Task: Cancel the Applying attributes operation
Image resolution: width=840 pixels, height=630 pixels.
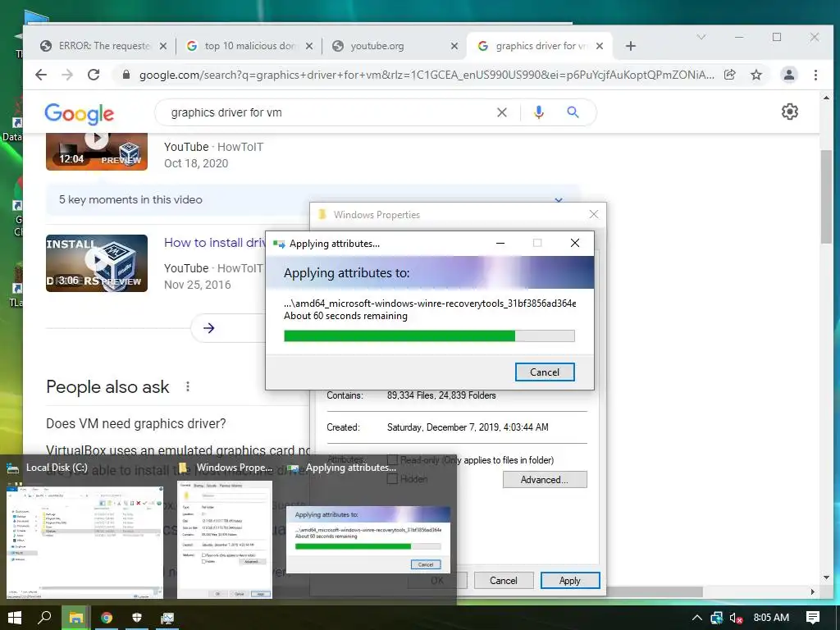Action: click(545, 372)
